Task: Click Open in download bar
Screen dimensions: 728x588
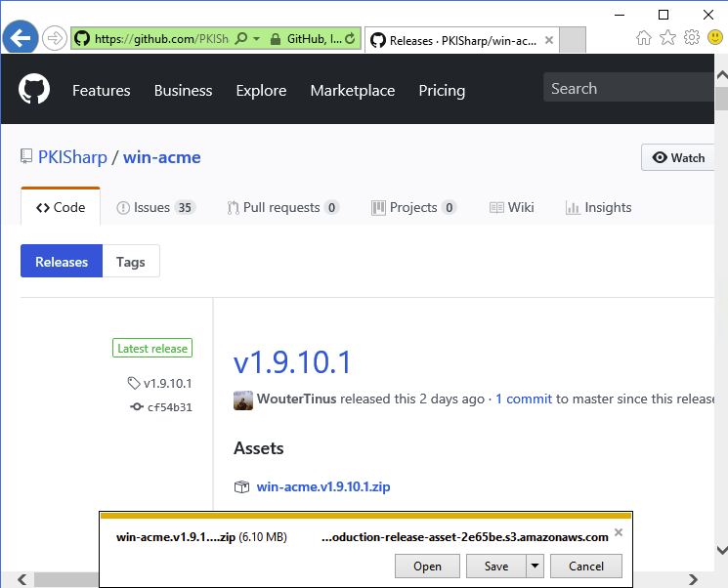Action: (x=427, y=566)
